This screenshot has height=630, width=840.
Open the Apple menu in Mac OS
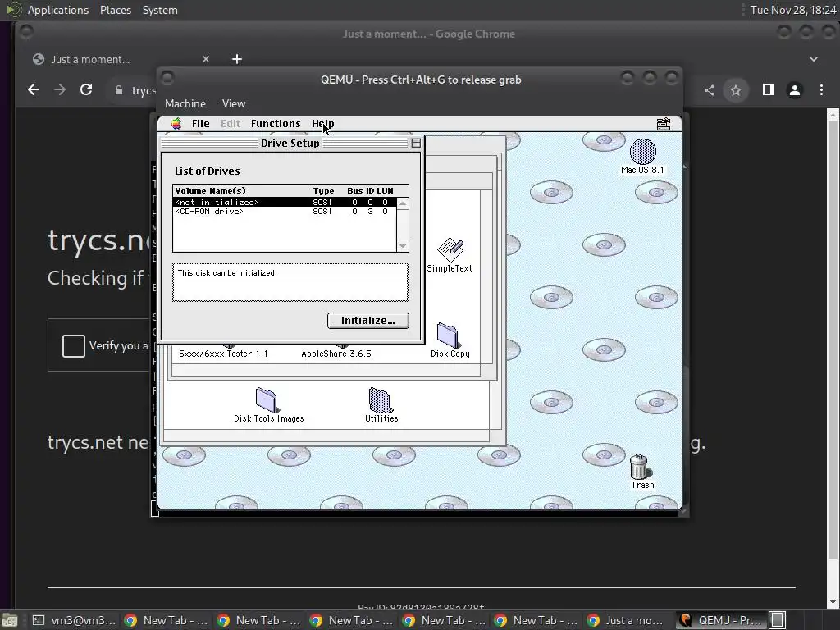[176, 124]
